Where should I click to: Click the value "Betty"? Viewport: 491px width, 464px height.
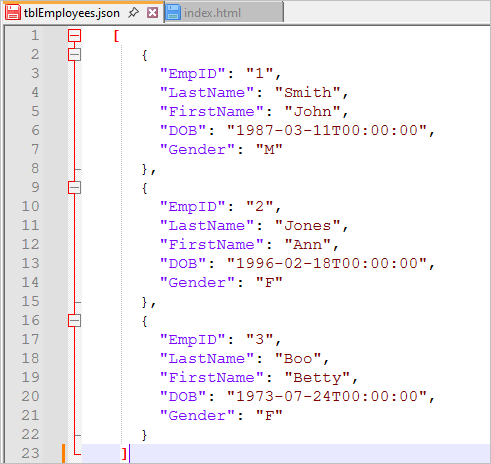pos(317,378)
